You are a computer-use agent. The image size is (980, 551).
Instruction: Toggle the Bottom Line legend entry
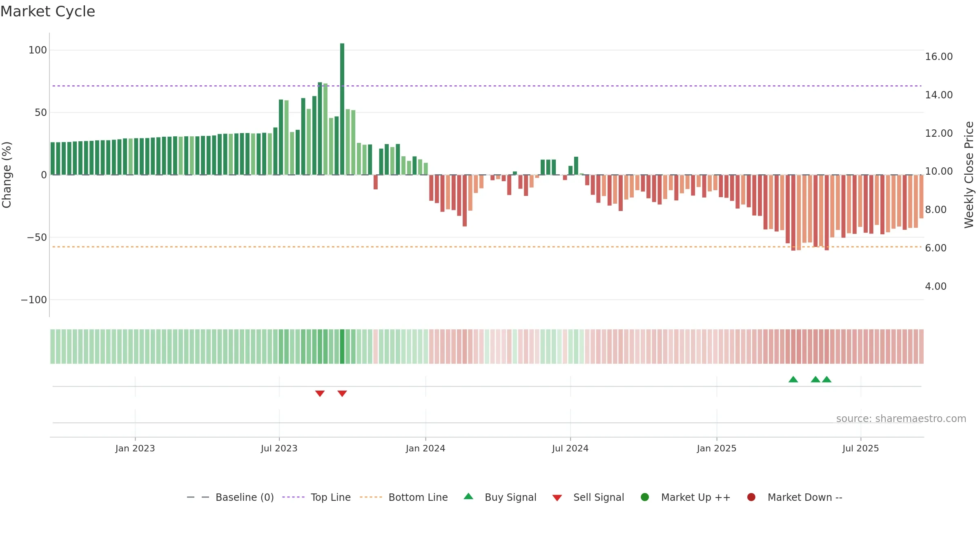[404, 497]
